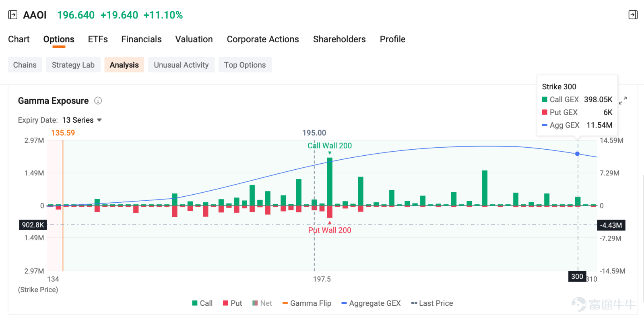Toggle Put series in chart legend
This screenshot has height=319, width=644.
pyautogui.click(x=232, y=303)
